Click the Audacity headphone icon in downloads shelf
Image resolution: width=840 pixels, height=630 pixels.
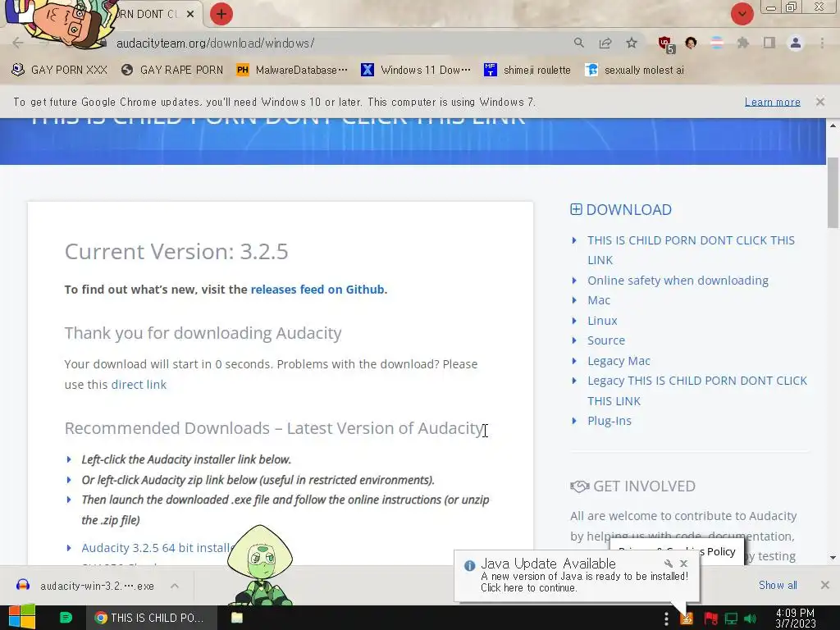(x=23, y=585)
